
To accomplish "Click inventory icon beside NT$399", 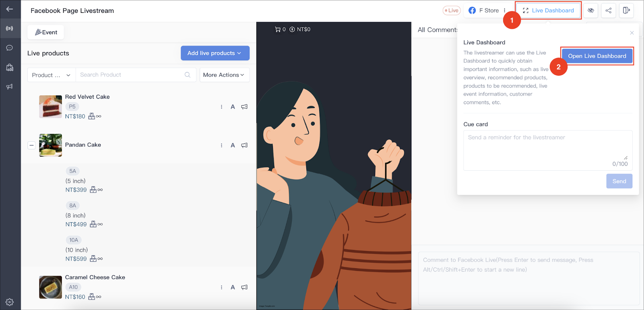I will pyautogui.click(x=93, y=190).
